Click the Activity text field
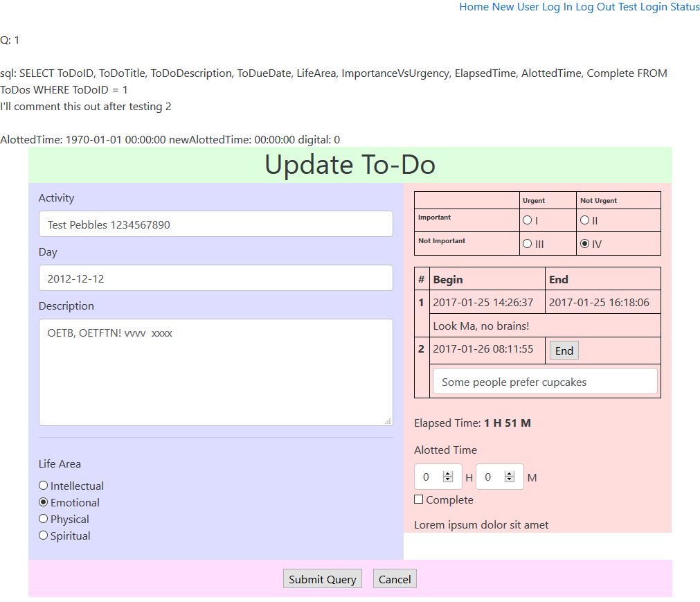 (215, 224)
